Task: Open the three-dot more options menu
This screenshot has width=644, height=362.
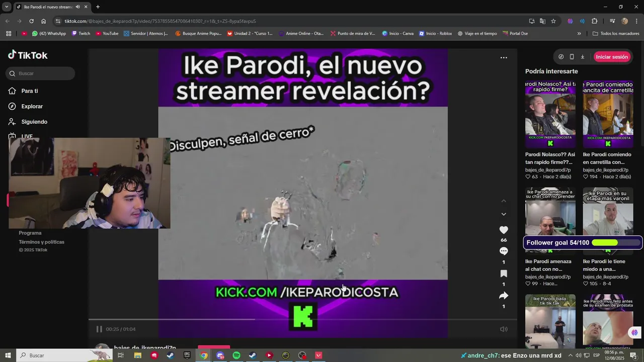Action: pos(504,58)
